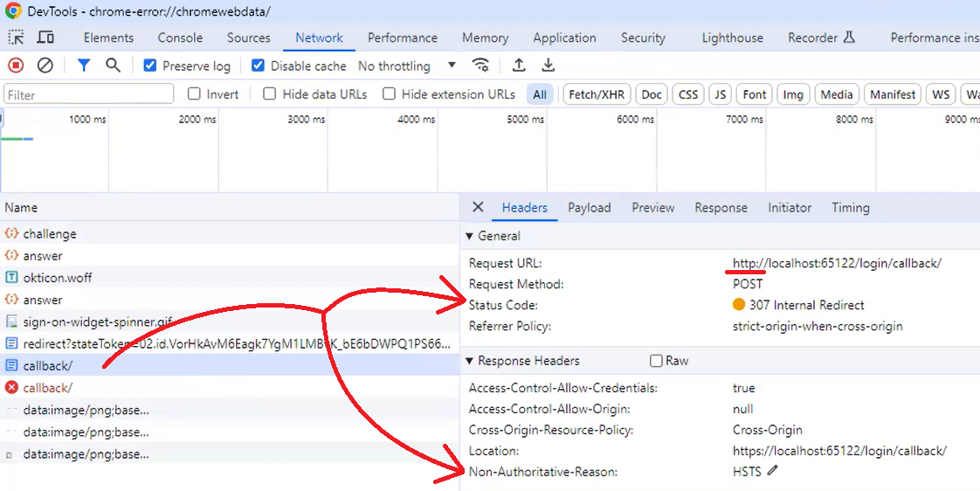Export HAR file with download icon
Image resolution: width=980 pixels, height=491 pixels.
coord(549,66)
